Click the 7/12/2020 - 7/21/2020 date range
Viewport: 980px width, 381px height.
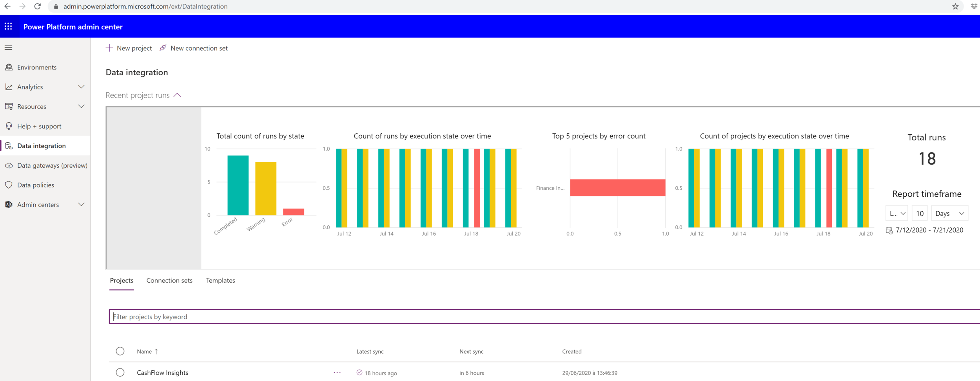[x=929, y=230]
